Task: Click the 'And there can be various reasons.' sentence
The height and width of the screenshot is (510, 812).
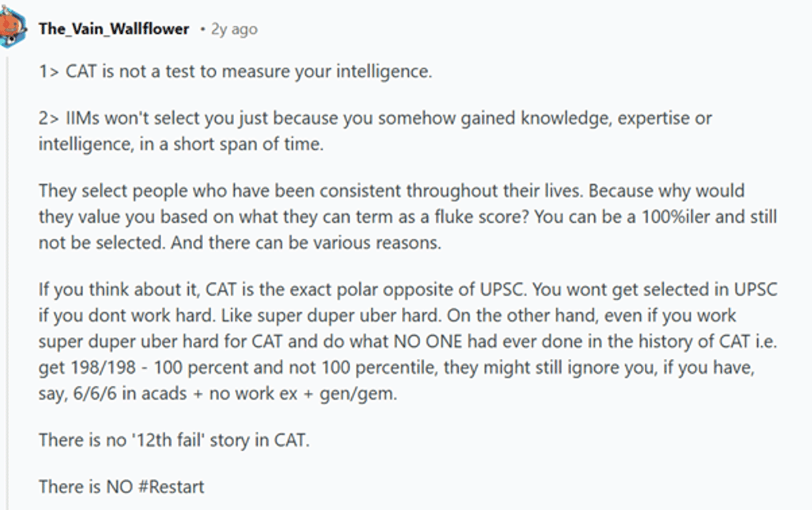Action: (305, 243)
